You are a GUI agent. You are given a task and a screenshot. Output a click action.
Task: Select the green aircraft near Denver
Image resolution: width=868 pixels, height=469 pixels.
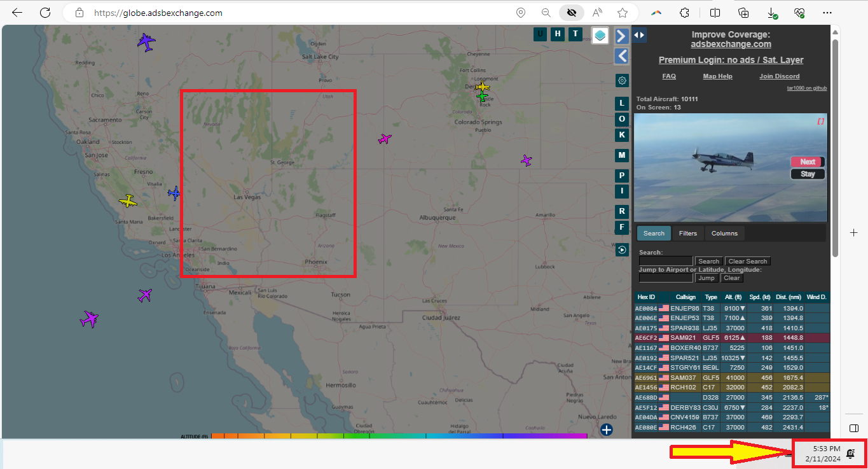[x=483, y=96]
